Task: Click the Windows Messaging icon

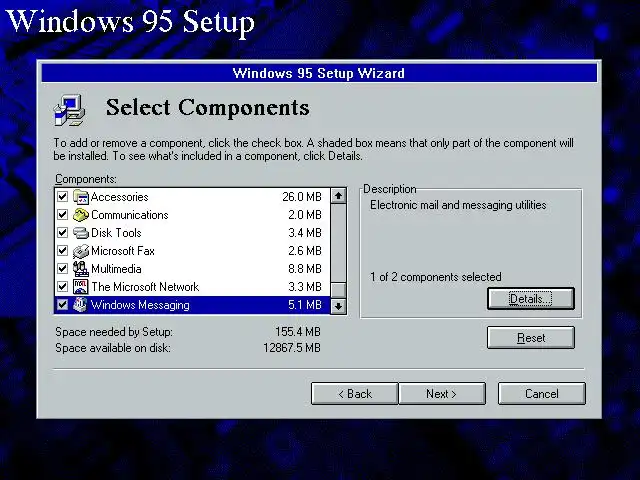Action: [81, 305]
